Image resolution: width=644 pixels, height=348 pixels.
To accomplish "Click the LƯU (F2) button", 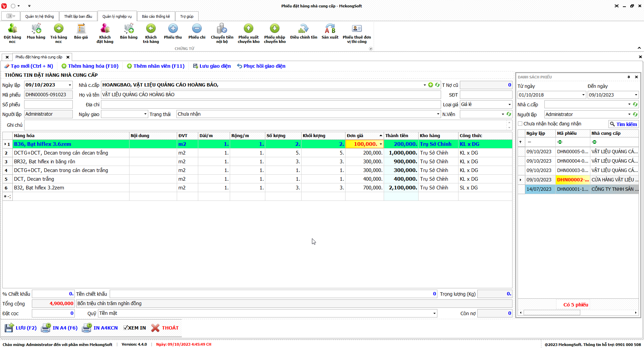I will (x=21, y=328).
